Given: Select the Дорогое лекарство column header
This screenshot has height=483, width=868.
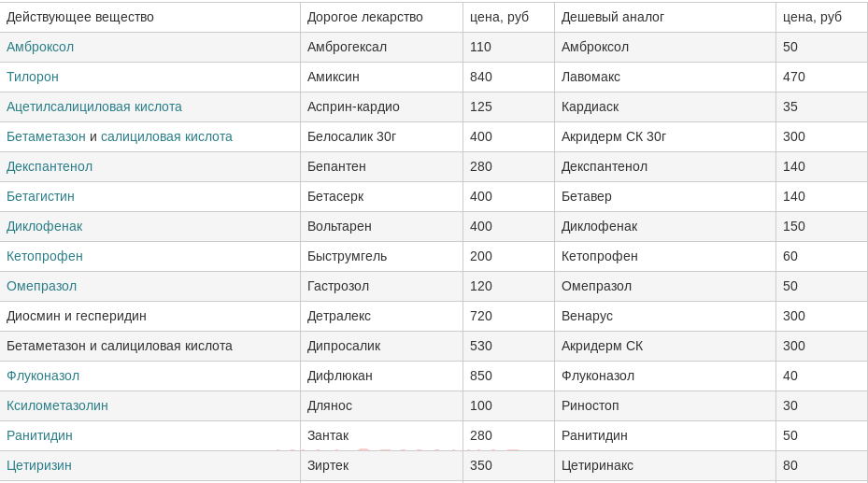Looking at the screenshot, I should coord(381,17).
